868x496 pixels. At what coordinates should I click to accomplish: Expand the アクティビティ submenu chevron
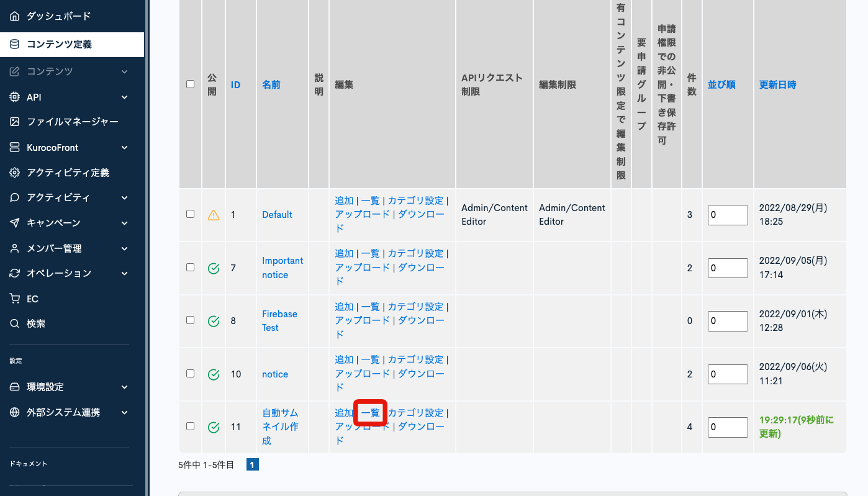click(125, 198)
